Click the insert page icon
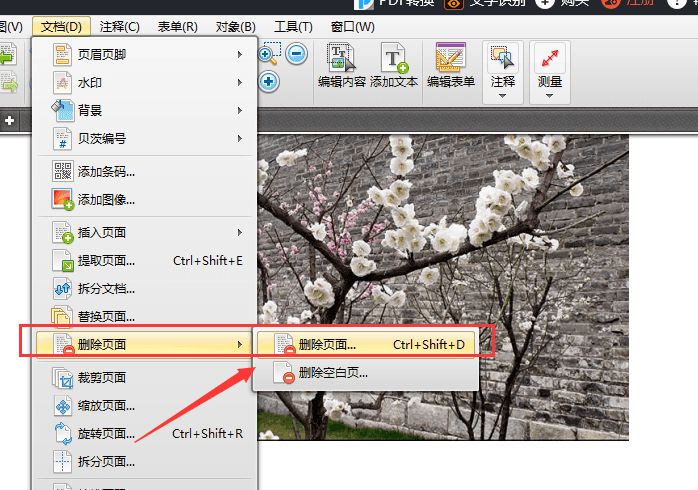This screenshot has height=490, width=698. [62, 232]
